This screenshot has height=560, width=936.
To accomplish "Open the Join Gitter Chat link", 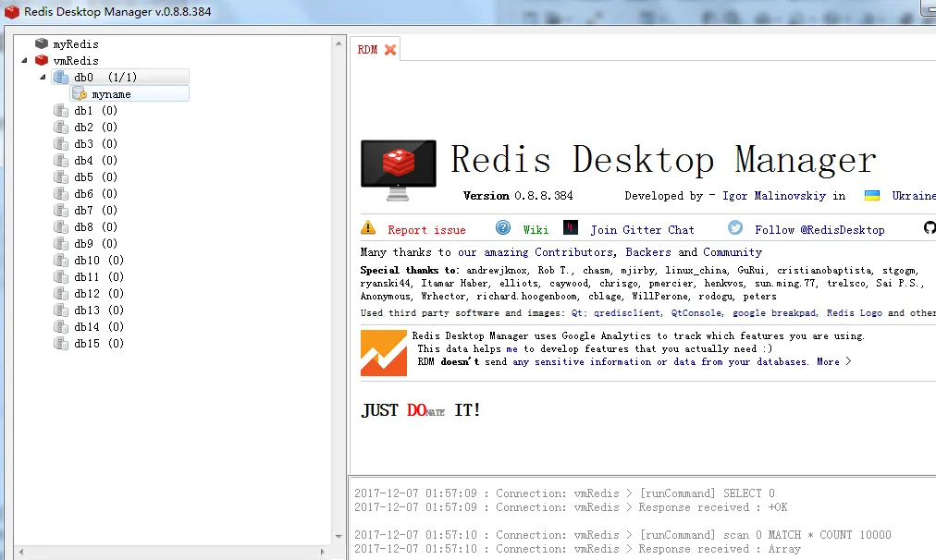I will (x=642, y=230).
